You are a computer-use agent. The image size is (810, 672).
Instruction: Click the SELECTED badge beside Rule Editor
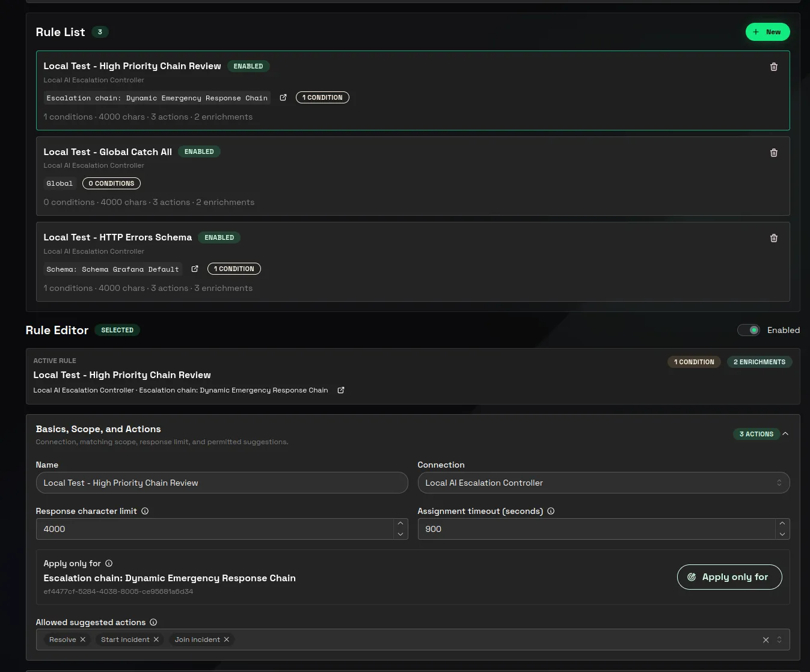117,330
